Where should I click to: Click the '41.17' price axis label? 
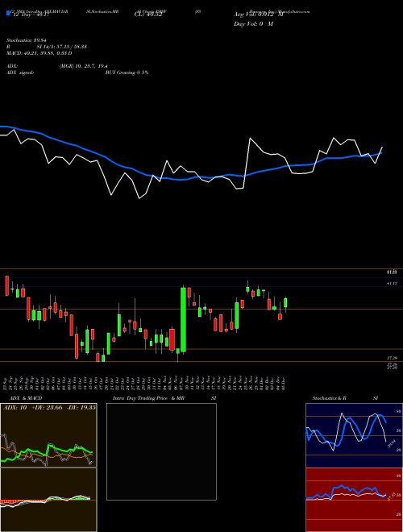(392, 283)
